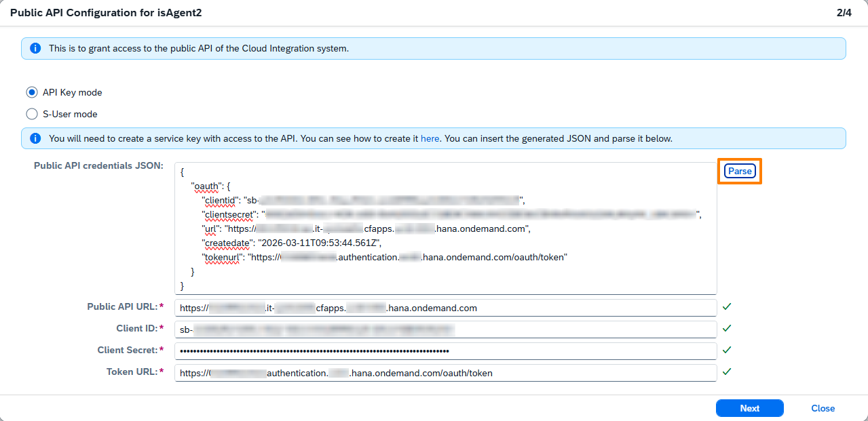Click the green checkmark beside Client Secret
Viewport: 868px width, 421px height.
pyautogui.click(x=727, y=350)
